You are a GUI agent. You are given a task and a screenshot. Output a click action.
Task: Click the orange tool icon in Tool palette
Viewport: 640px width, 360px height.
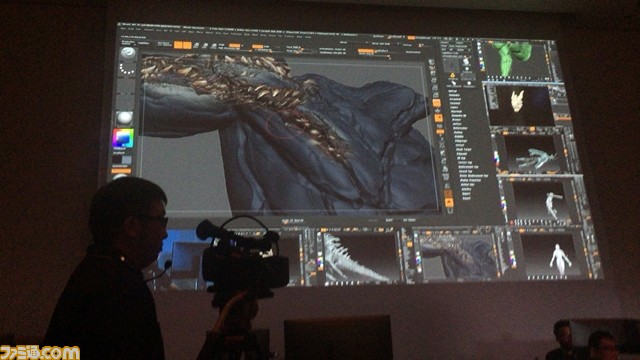click(452, 75)
